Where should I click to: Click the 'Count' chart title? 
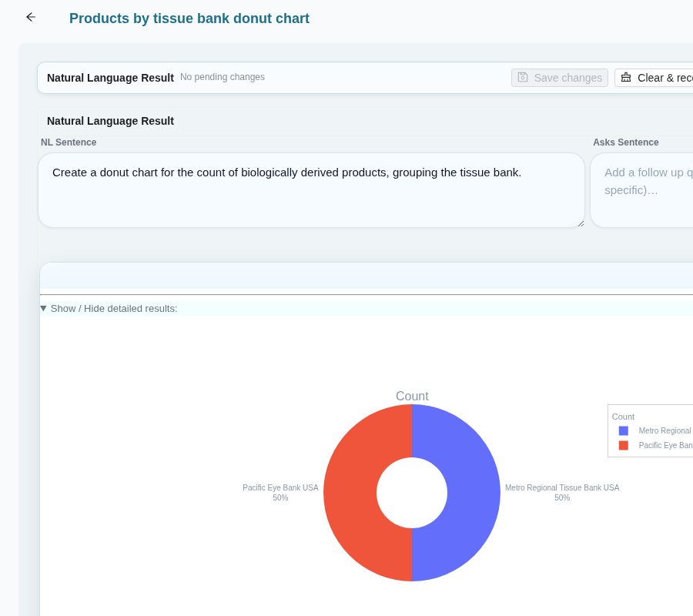click(x=412, y=396)
